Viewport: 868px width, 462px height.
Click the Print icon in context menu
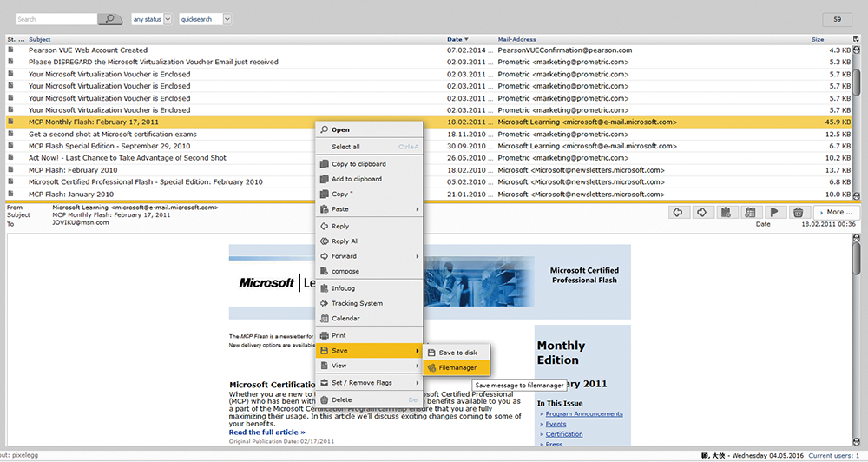[x=325, y=336]
